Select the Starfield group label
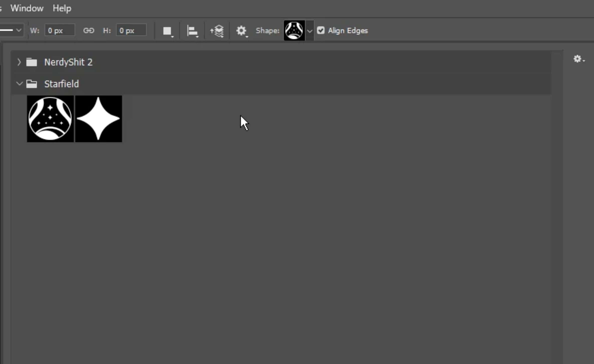594x364 pixels. point(61,84)
